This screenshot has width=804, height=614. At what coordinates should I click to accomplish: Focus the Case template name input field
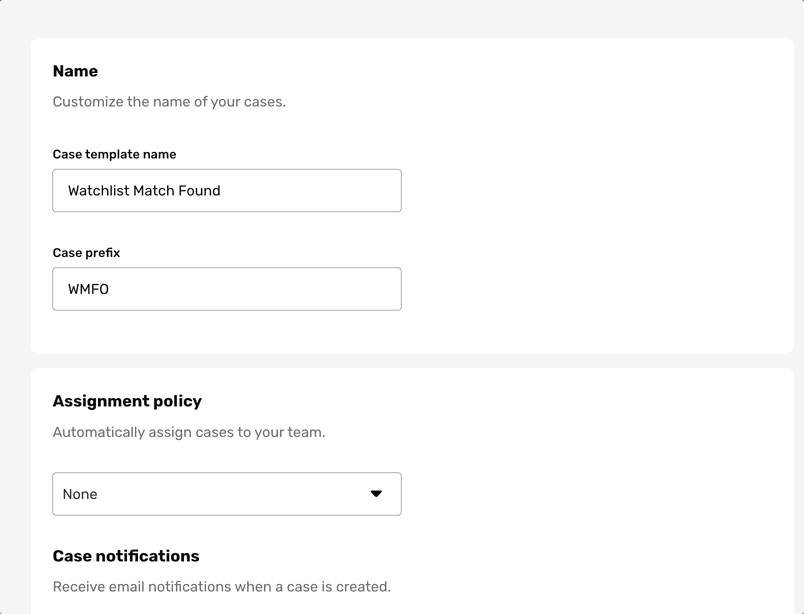click(227, 190)
